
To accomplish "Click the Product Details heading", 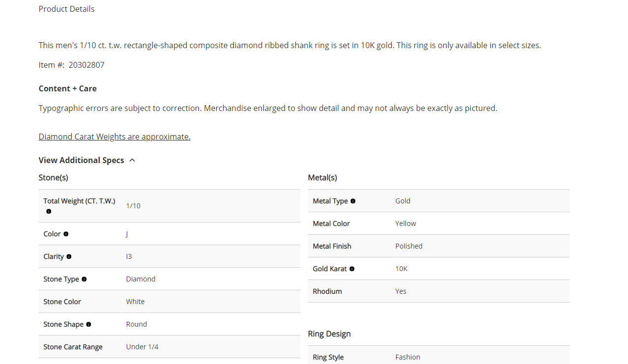I will tap(66, 9).
